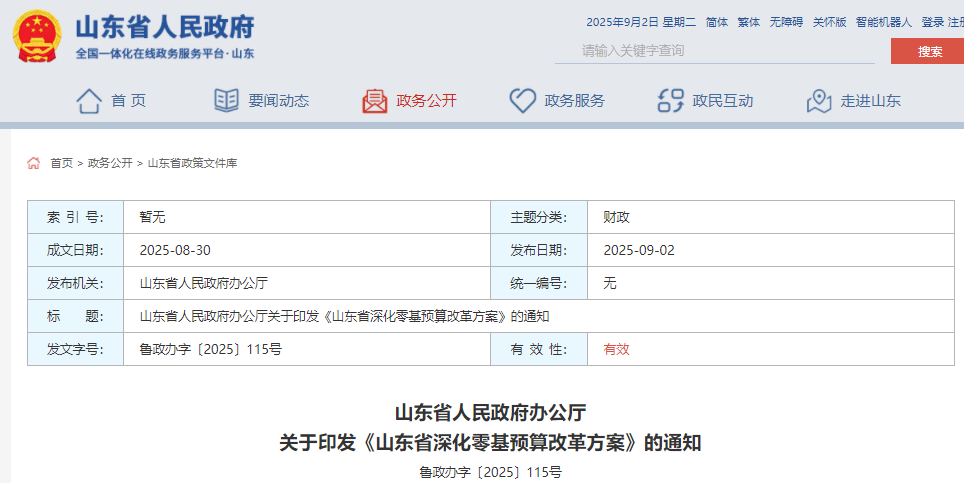Click the keyword search input field
This screenshot has height=483, width=964.
pos(715,50)
